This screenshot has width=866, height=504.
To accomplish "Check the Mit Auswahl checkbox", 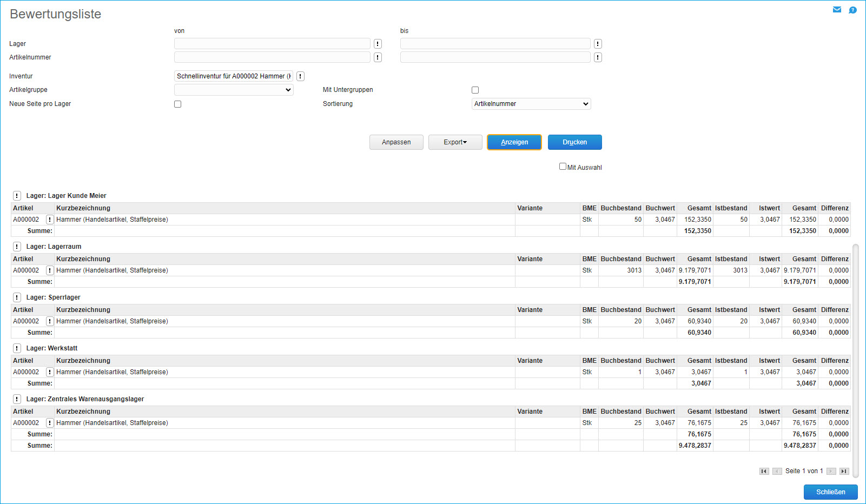I will (x=563, y=167).
